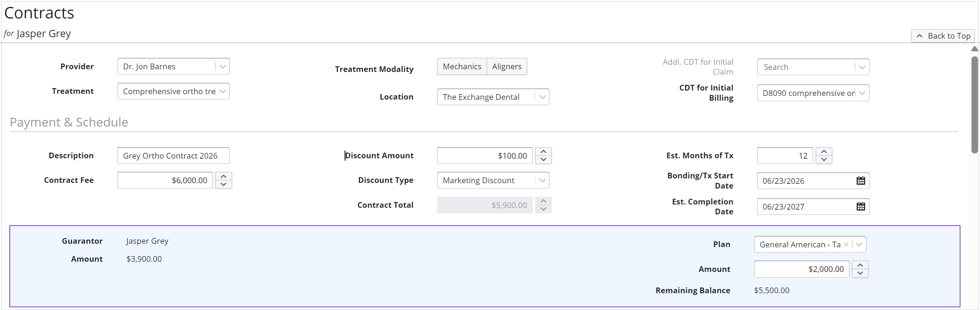Open the Est. Completion Date calendar icon

[860, 206]
